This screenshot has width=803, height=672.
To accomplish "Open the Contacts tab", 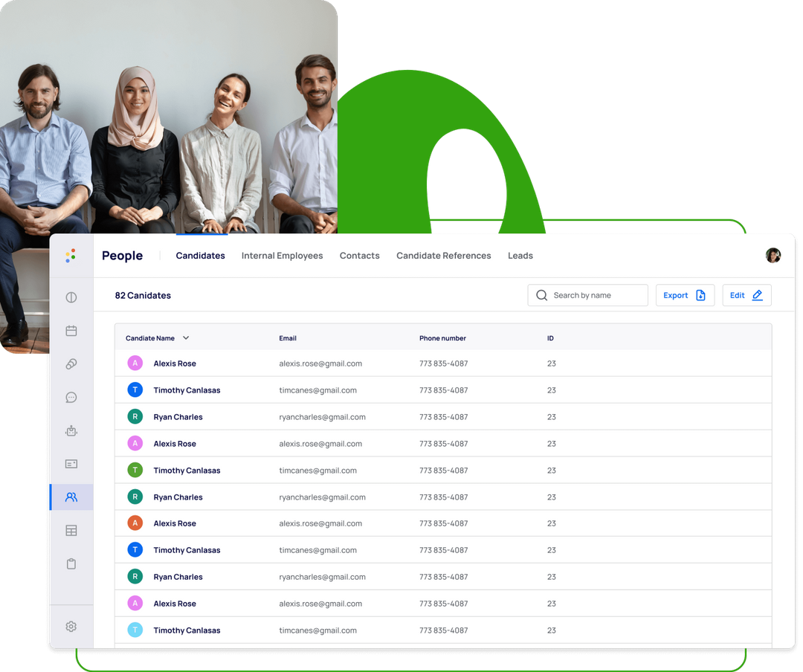I will point(359,255).
